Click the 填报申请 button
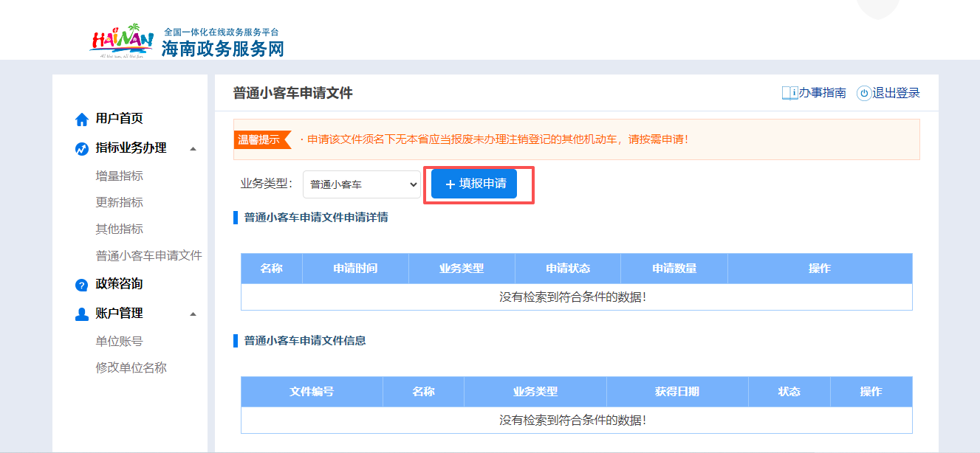The width and height of the screenshot is (980, 453). coord(473,184)
